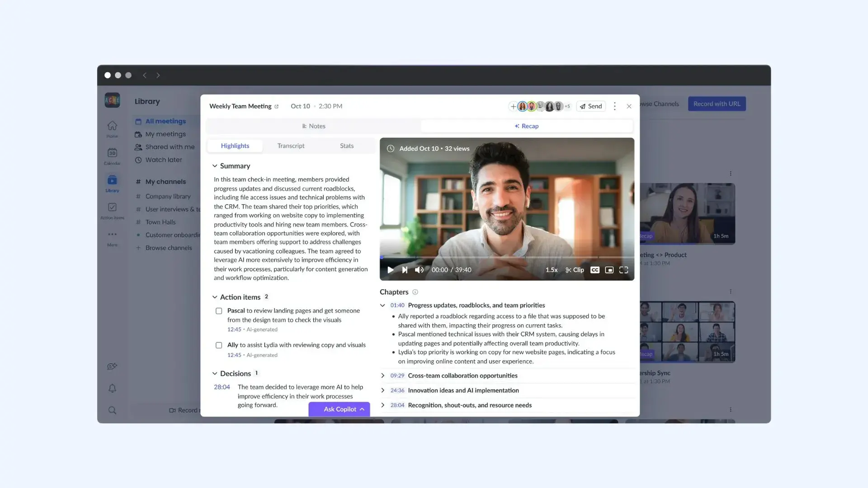Open the Ask Copilot menu

(339, 409)
